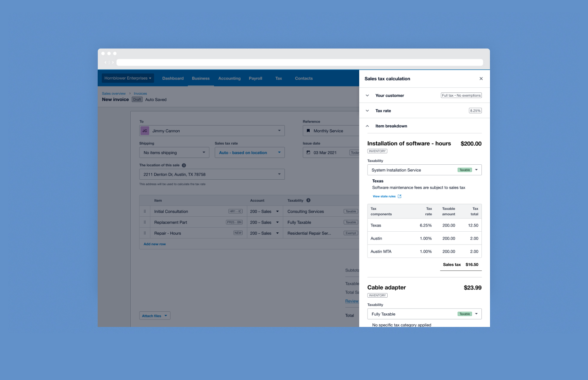Click the info icon beside location of this sale
Viewport: 588px width, 380px height.
184,165
